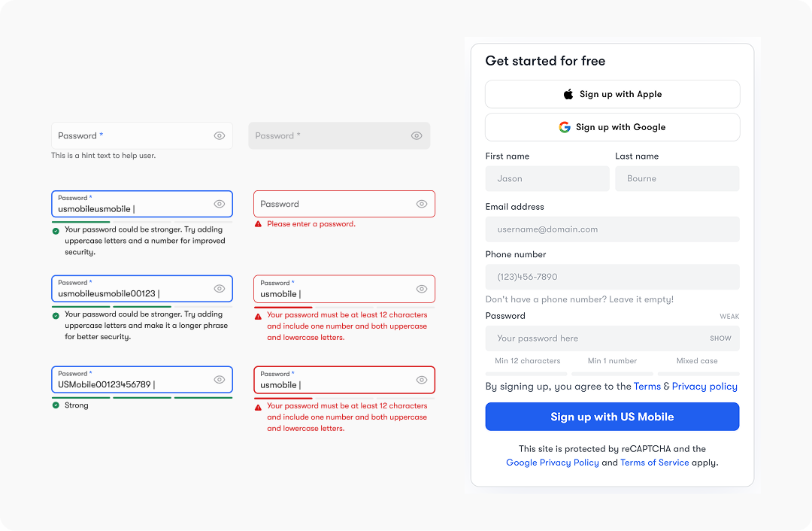Toggle visibility eye in the 'usmobileusmobile' password field
Viewport: 812px width, 531px height.
pos(220,204)
